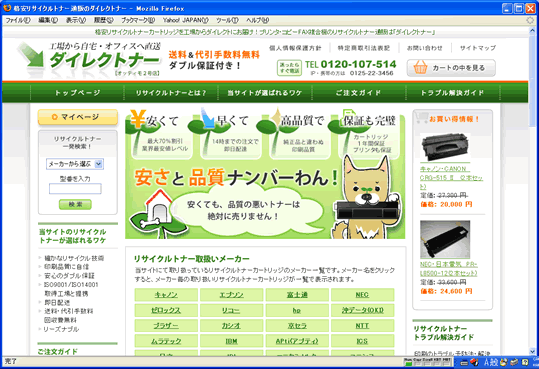Click the diamond icon on 高品質で
Screen dimensions: 539x369
(276, 117)
